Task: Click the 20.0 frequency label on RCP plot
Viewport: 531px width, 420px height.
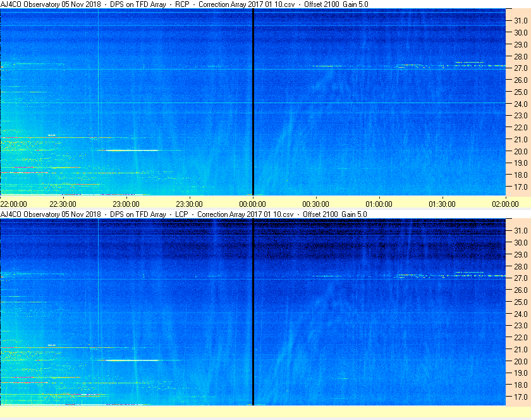Action: coord(521,152)
